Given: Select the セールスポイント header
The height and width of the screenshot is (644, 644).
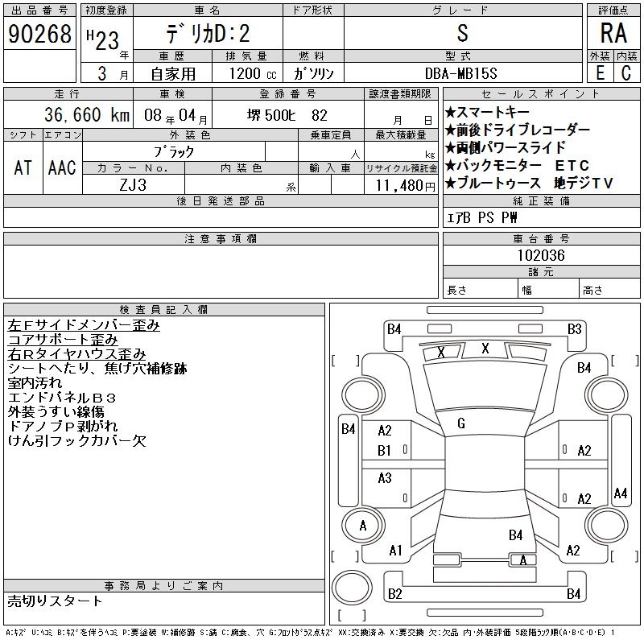Looking at the screenshot, I should (x=541, y=93).
